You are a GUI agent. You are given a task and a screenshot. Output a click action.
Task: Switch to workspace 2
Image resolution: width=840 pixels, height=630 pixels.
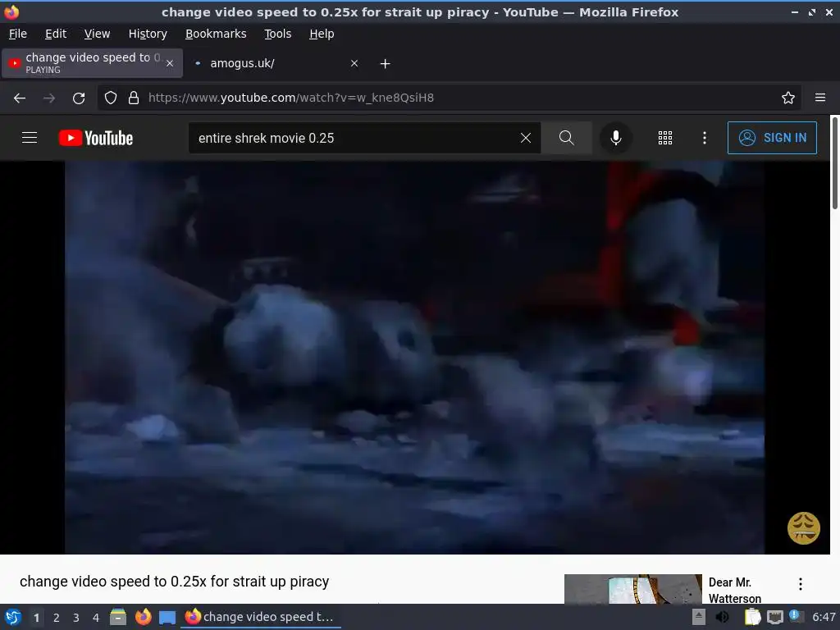[57, 618]
